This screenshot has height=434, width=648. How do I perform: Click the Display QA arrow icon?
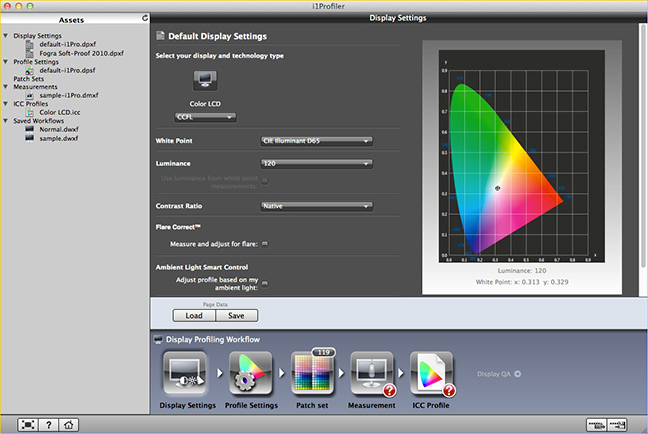517,374
